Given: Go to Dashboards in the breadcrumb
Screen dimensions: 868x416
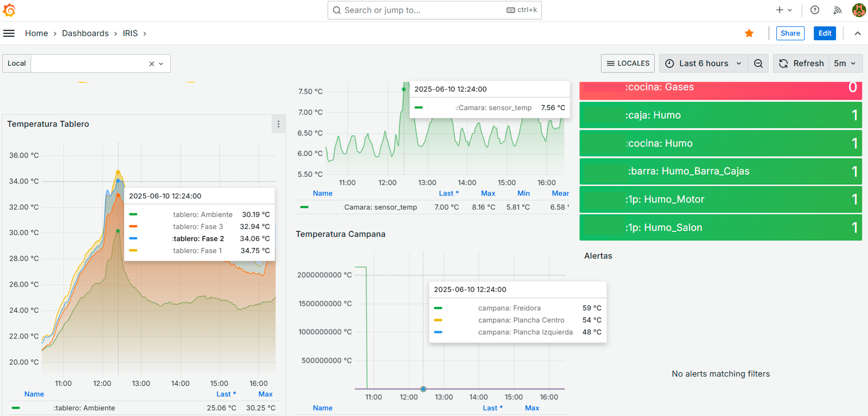Looking at the screenshot, I should pyautogui.click(x=85, y=33).
